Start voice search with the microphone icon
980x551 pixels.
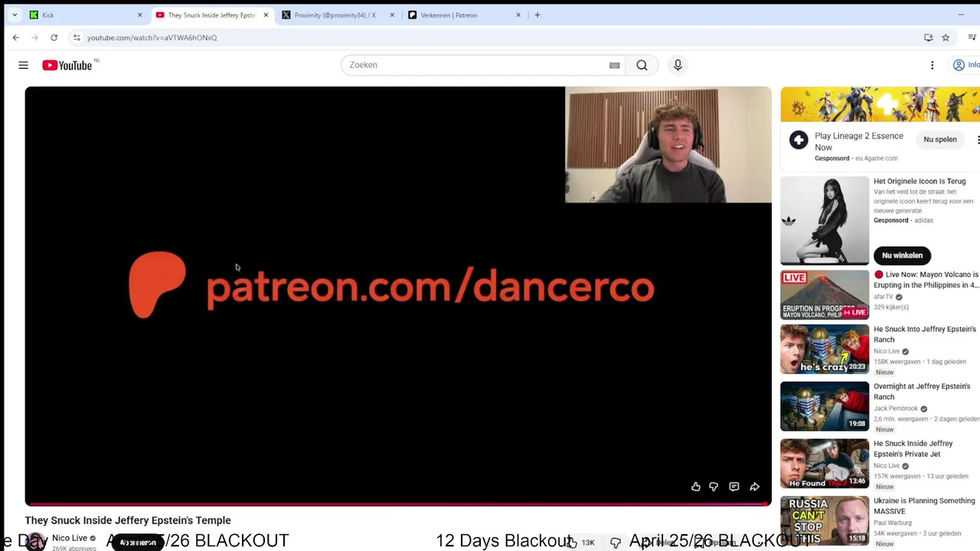678,65
